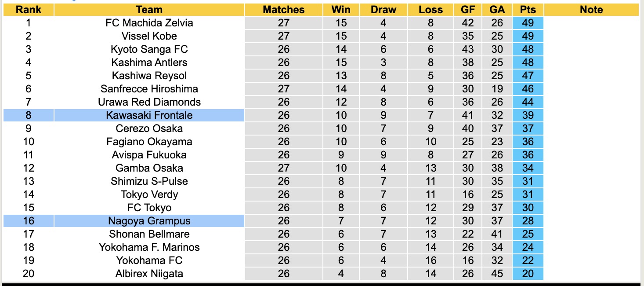Select the Matches column header
The width and height of the screenshot is (644, 286).
coord(284,10)
